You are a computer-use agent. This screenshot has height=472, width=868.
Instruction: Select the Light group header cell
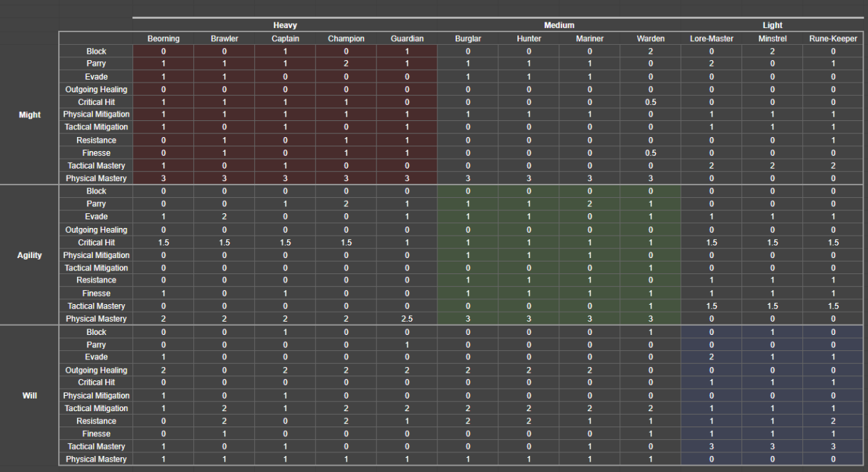(x=772, y=25)
